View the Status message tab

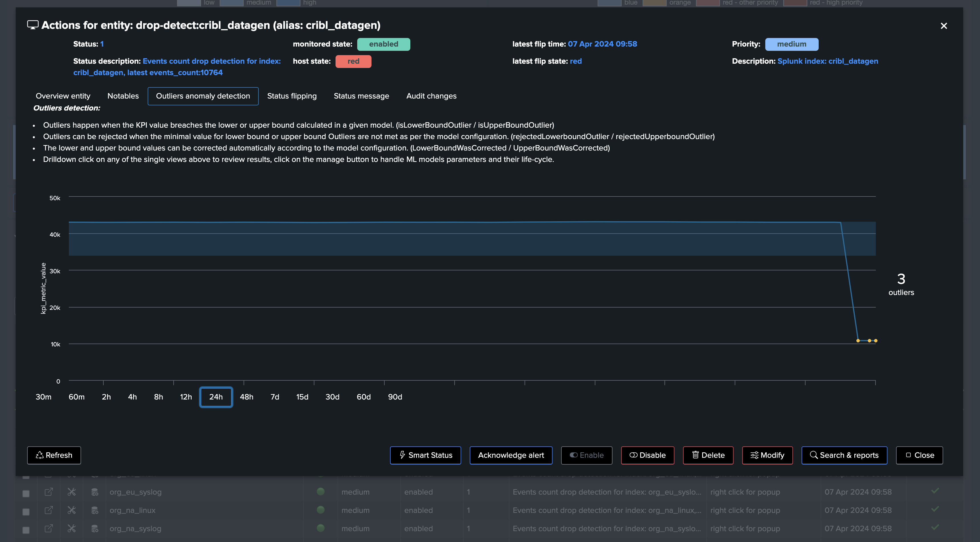coord(361,96)
